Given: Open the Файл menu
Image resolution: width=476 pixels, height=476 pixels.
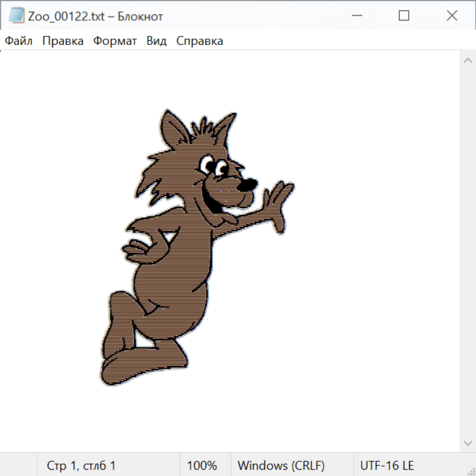Looking at the screenshot, I should (19, 41).
